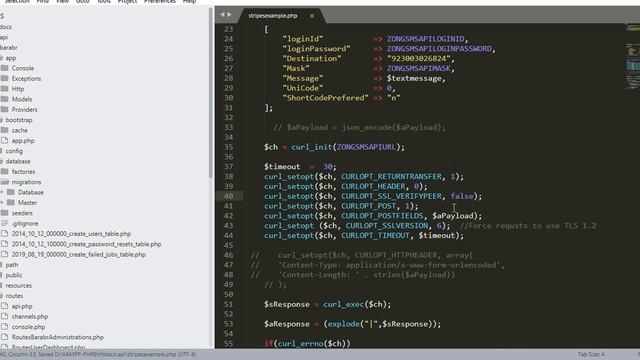Viewport: 640px width, 360px height.
Task: Open the docs folder in sidebar
Action: 6,27
